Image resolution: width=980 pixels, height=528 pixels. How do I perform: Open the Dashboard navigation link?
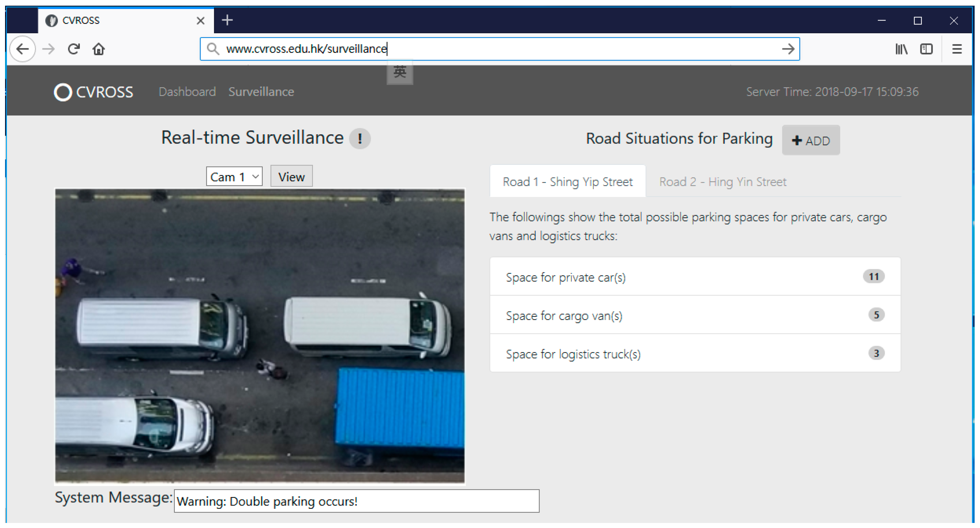(187, 92)
